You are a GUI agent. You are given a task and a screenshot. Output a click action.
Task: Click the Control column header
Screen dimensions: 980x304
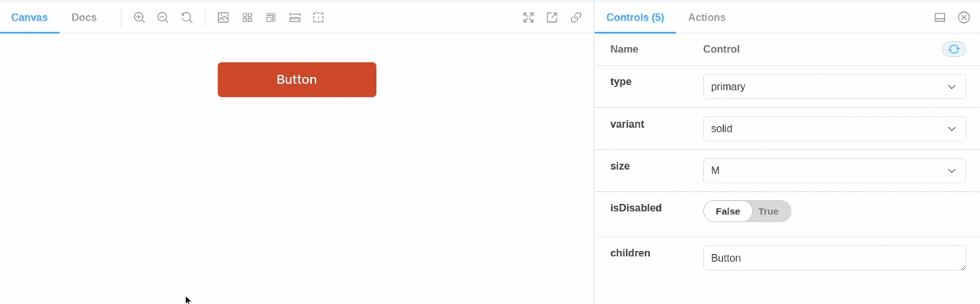pyautogui.click(x=721, y=49)
